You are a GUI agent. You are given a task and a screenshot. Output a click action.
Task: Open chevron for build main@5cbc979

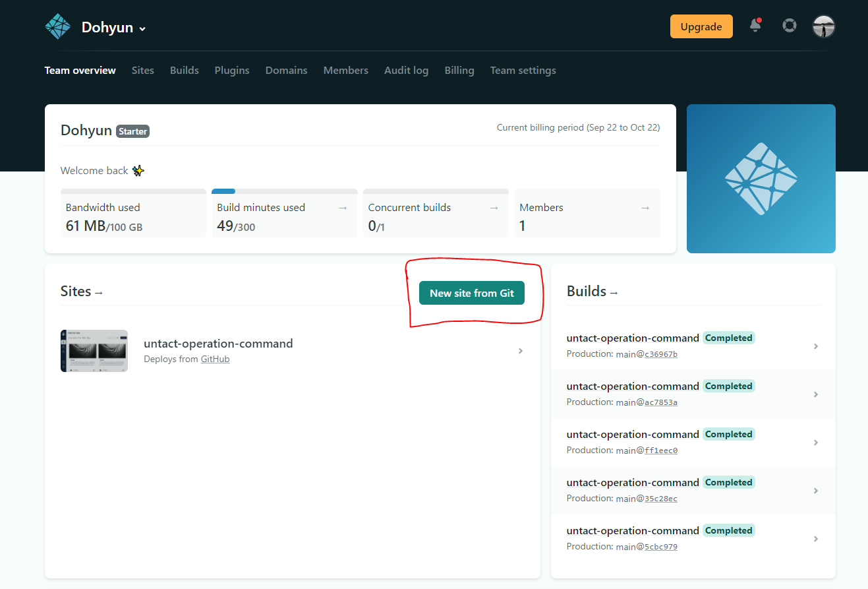[816, 539]
